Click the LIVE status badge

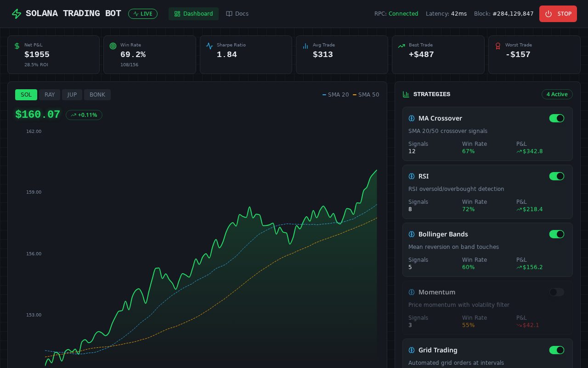pos(143,14)
